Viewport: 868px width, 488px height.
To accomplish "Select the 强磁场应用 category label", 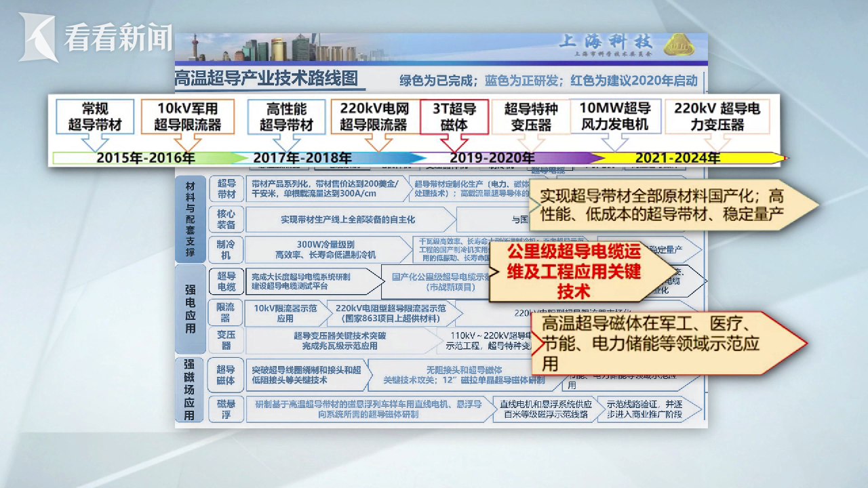I will point(191,389).
